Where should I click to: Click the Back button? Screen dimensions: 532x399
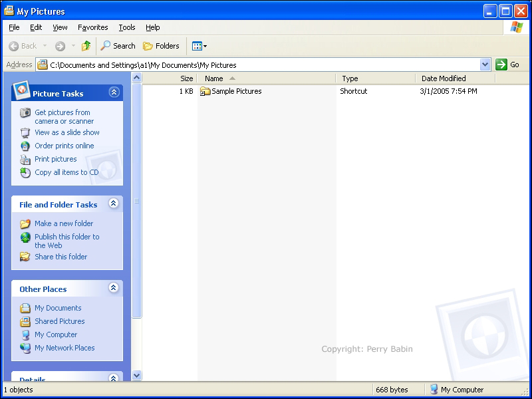point(23,46)
